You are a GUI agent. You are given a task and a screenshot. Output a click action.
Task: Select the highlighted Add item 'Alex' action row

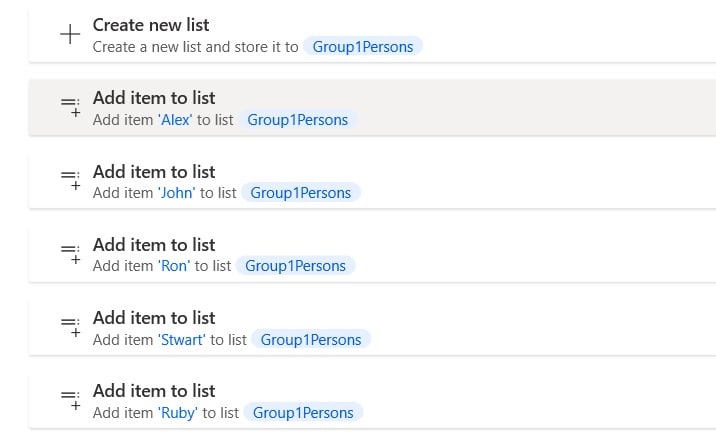(x=372, y=108)
